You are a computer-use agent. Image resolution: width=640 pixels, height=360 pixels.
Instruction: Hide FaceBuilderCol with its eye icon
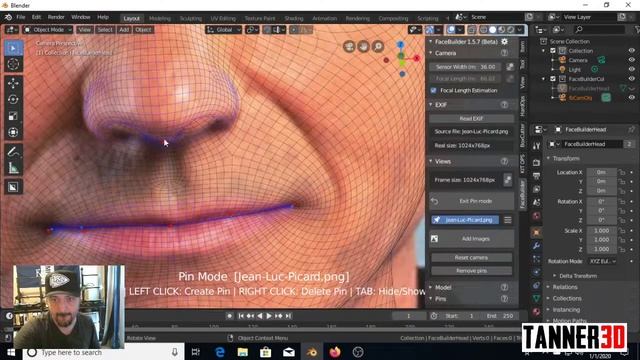pos(631,79)
